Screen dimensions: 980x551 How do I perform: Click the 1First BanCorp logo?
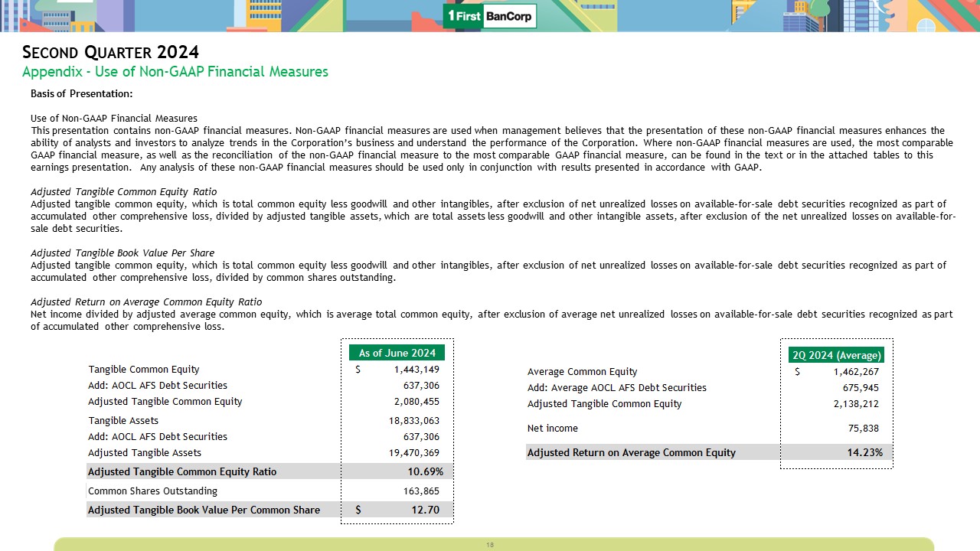click(x=490, y=16)
